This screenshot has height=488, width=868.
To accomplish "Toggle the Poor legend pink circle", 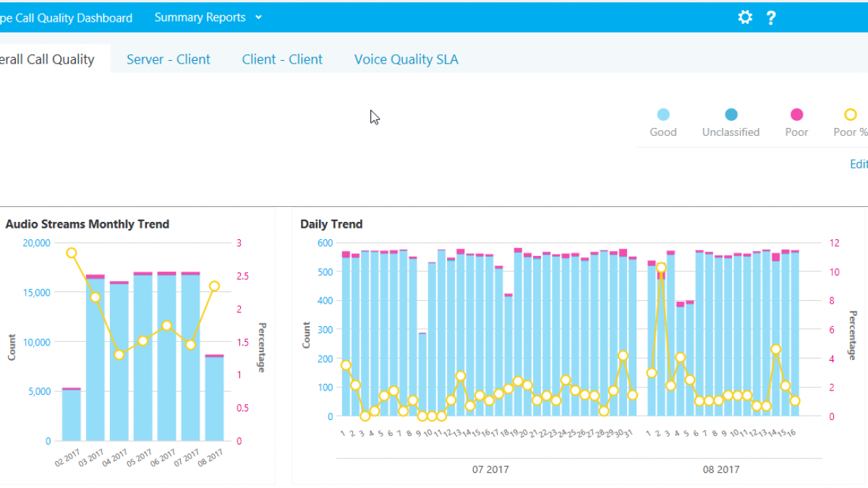I will (796, 114).
